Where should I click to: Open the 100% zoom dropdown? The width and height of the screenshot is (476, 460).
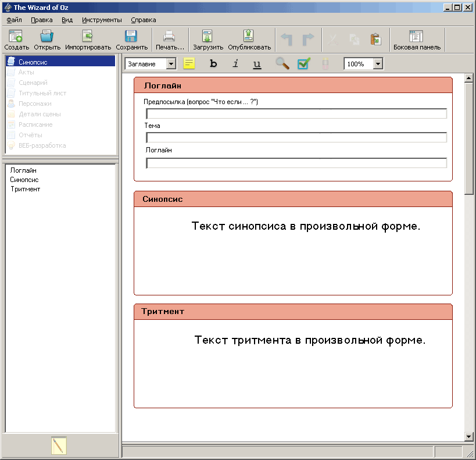coord(378,64)
